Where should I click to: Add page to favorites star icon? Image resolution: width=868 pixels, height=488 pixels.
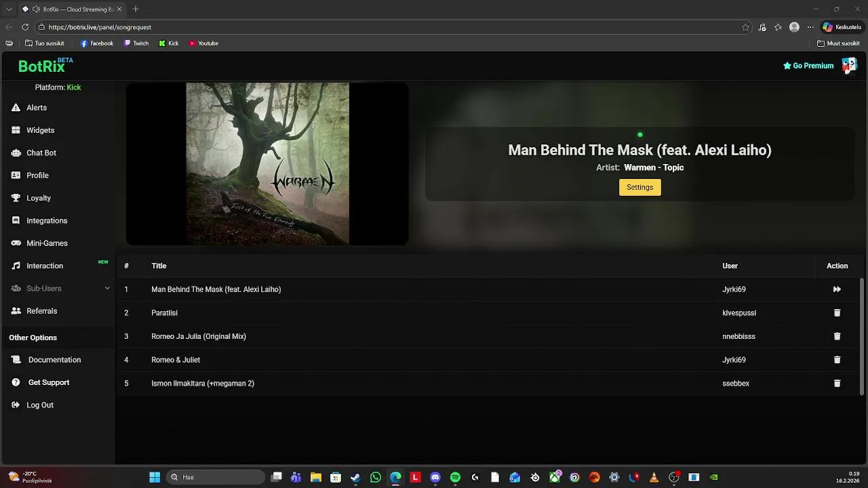point(745,27)
